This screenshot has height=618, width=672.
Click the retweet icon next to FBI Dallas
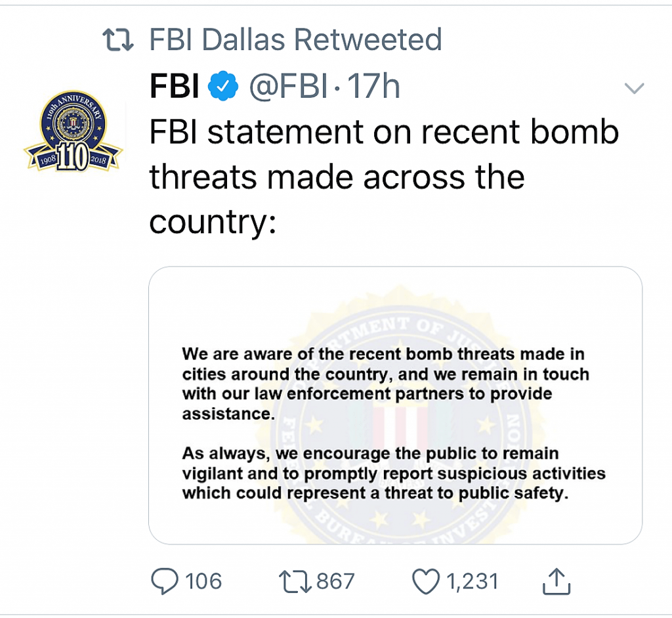click(118, 39)
